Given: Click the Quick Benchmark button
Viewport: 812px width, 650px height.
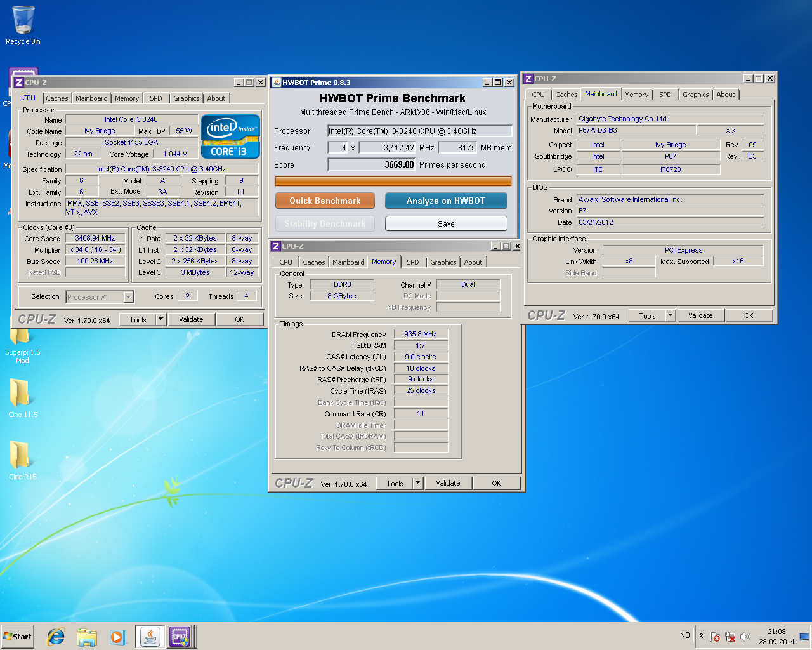Looking at the screenshot, I should [x=325, y=201].
